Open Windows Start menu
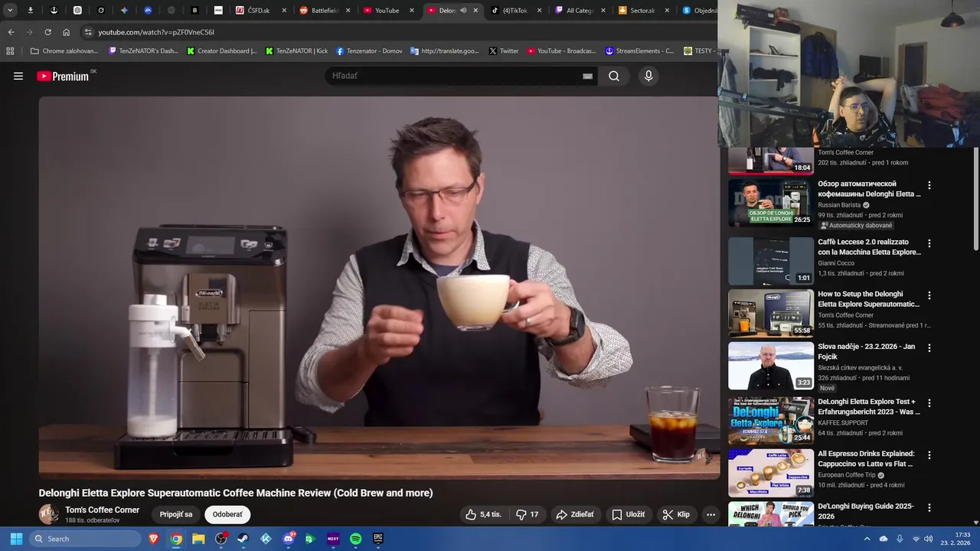980x551 pixels. (16, 539)
